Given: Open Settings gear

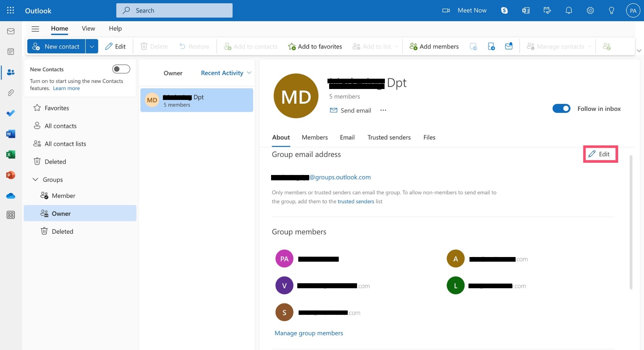Looking at the screenshot, I should tap(590, 10).
